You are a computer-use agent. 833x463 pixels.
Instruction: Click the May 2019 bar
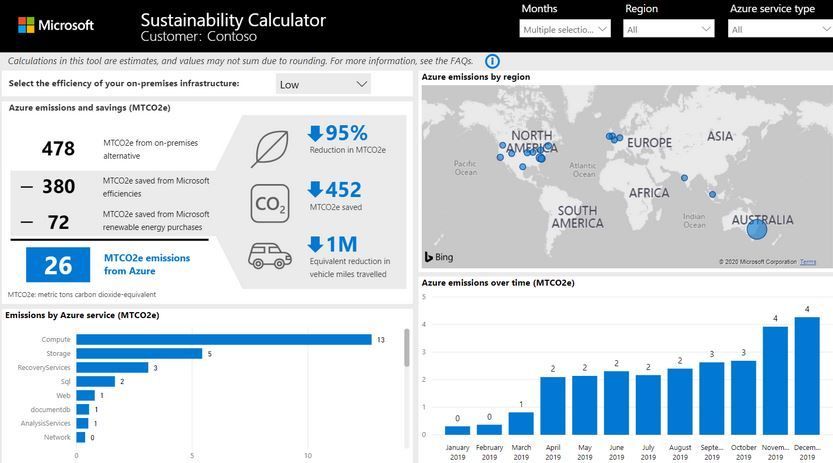[x=584, y=406]
